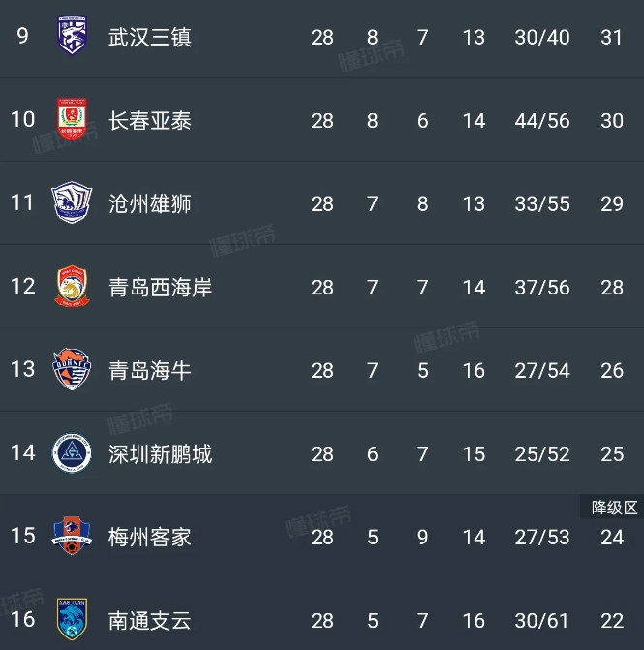Open the 梅州客家 team badge
The height and width of the screenshot is (650, 644).
(x=72, y=536)
